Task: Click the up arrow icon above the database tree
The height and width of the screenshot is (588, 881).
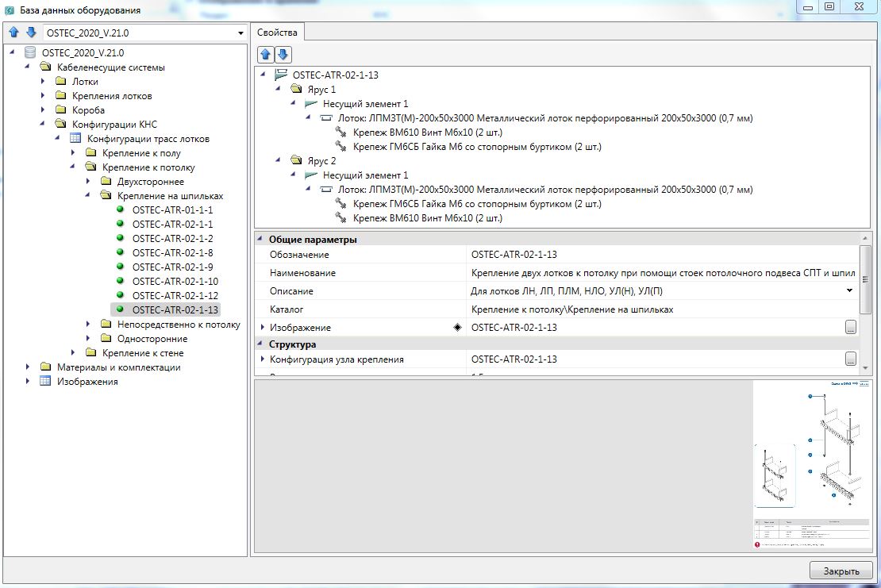Action: coord(14,33)
